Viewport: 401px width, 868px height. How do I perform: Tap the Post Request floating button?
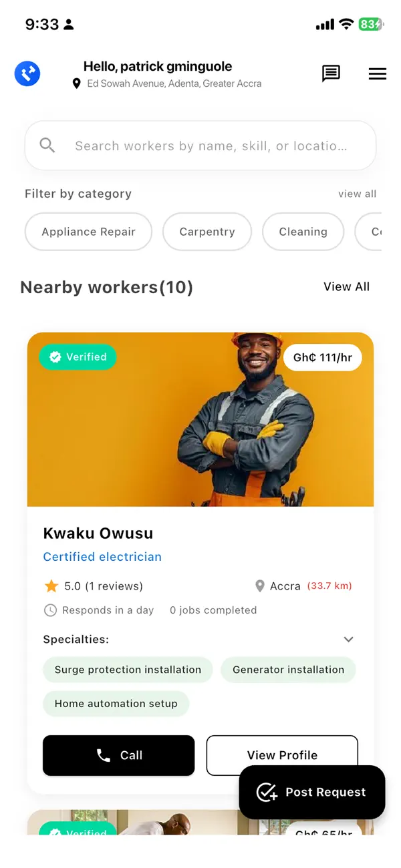coord(311,792)
